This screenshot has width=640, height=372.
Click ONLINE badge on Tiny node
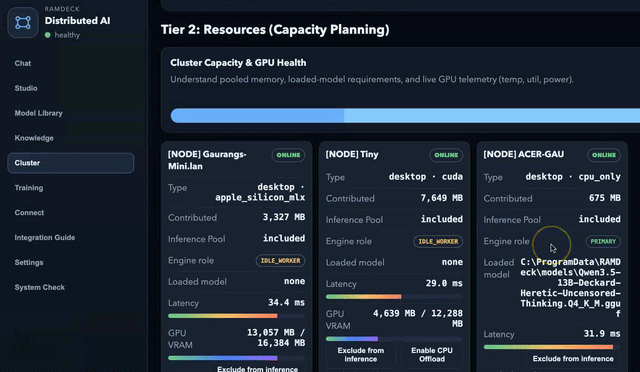point(446,155)
